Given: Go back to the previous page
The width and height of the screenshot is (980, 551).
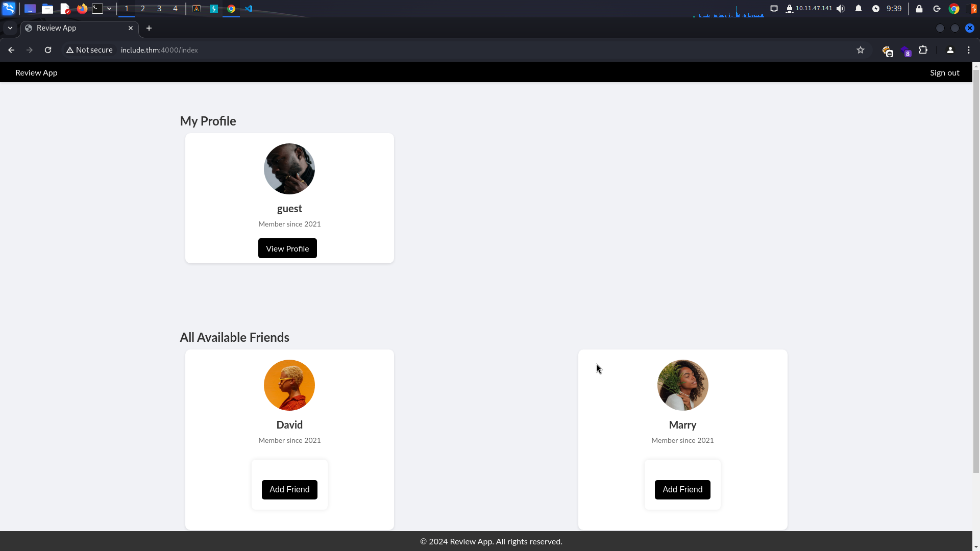Looking at the screenshot, I should tap(11, 50).
